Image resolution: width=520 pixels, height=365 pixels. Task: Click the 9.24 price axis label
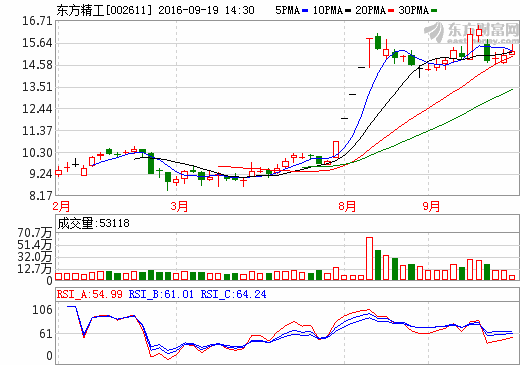click(41, 174)
